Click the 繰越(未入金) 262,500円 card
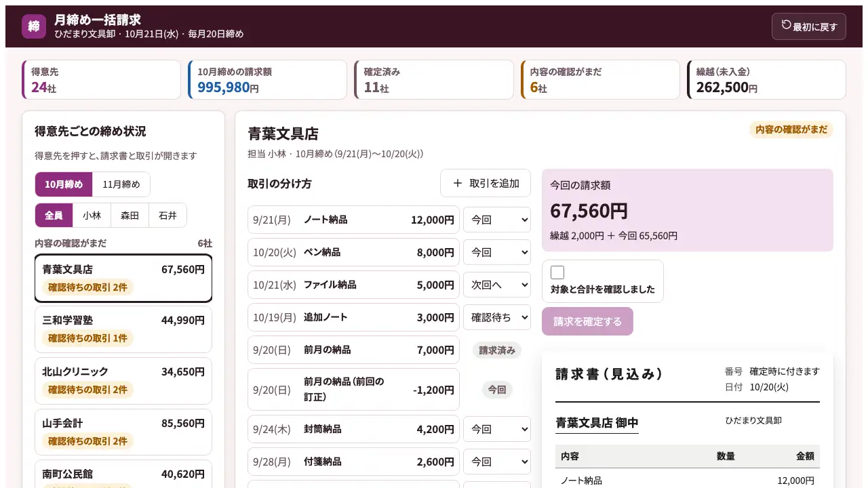Image resolution: width=868 pixels, height=488 pixels. point(766,79)
